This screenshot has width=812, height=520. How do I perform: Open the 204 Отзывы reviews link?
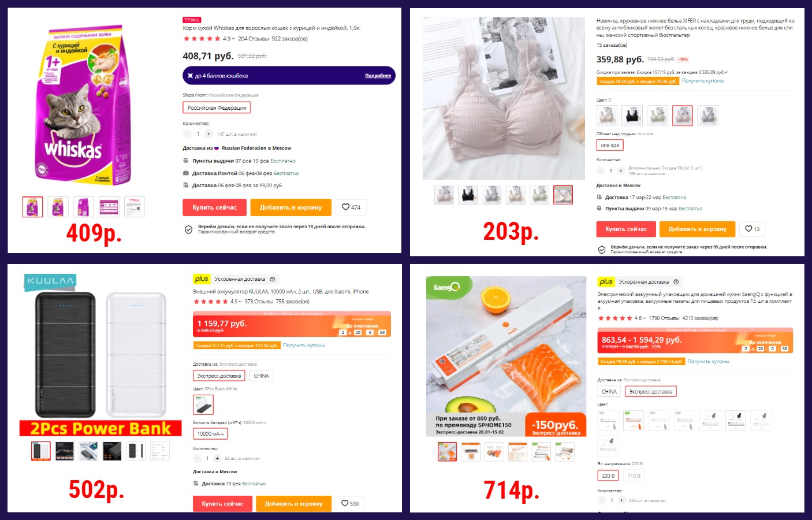click(253, 39)
